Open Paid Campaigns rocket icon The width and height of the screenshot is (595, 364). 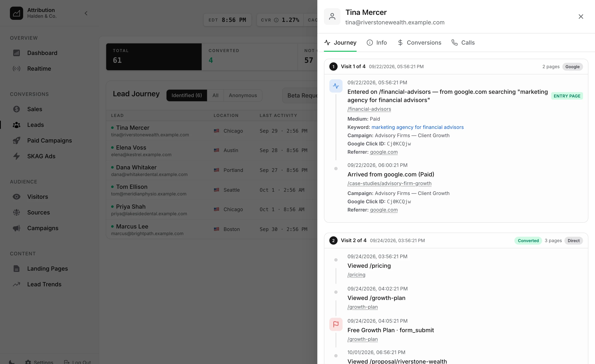16,140
